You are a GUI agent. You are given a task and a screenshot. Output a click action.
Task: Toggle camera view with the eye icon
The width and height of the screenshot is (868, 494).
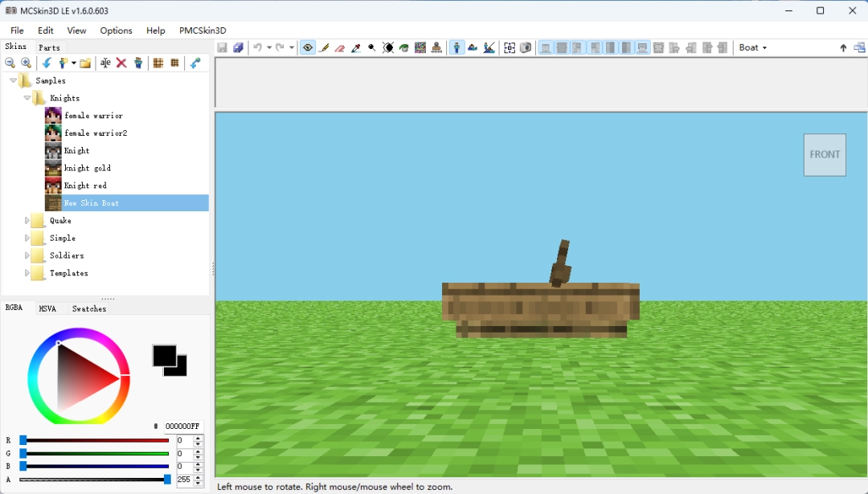(x=307, y=47)
